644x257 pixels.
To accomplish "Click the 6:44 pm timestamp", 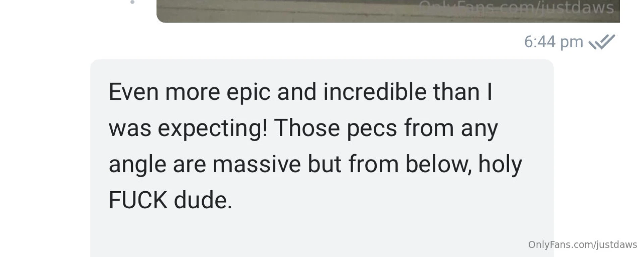I will pos(553,42).
